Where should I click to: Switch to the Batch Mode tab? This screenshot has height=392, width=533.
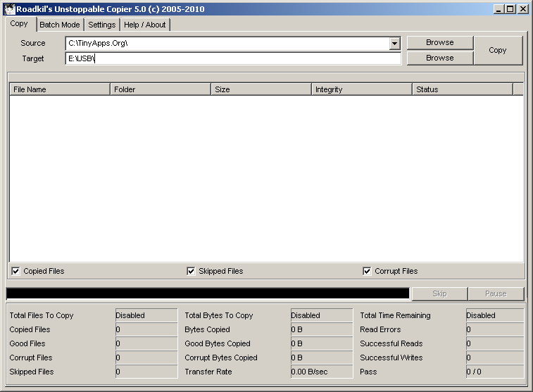pos(59,25)
